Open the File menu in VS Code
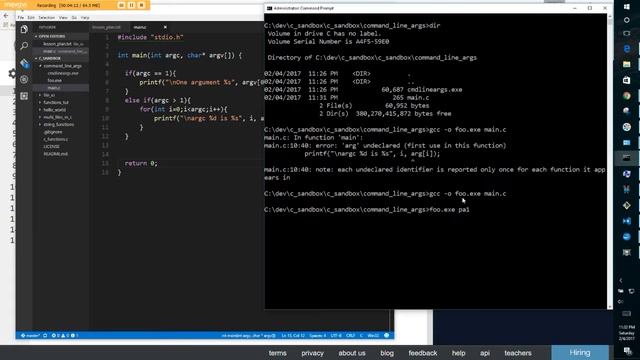The image size is (640, 360). click(21, 18)
